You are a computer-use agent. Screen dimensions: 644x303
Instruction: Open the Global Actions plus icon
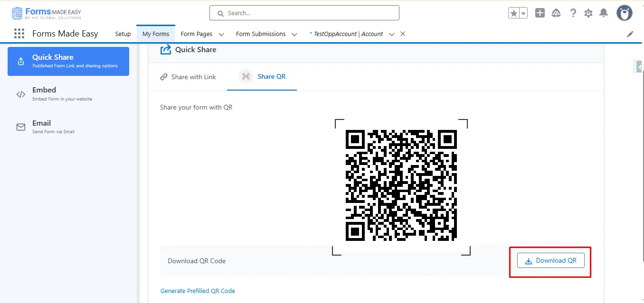click(x=540, y=13)
